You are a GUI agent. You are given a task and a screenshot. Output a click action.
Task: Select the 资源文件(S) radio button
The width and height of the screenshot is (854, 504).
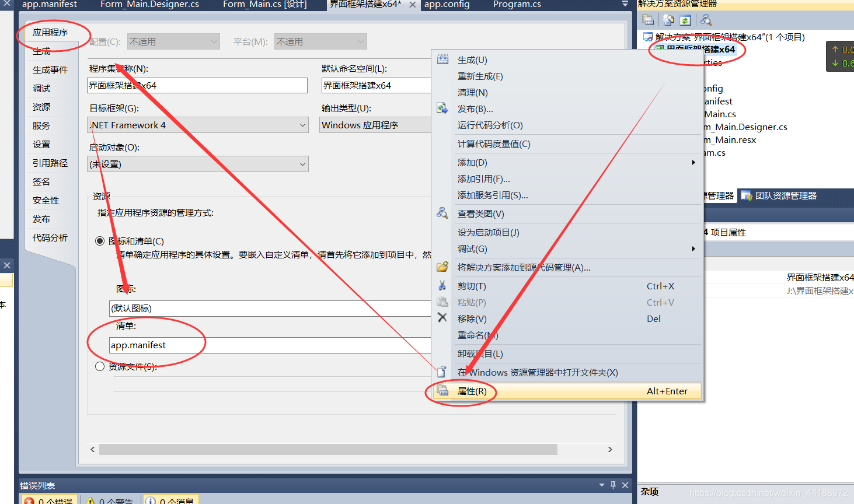coord(100,366)
